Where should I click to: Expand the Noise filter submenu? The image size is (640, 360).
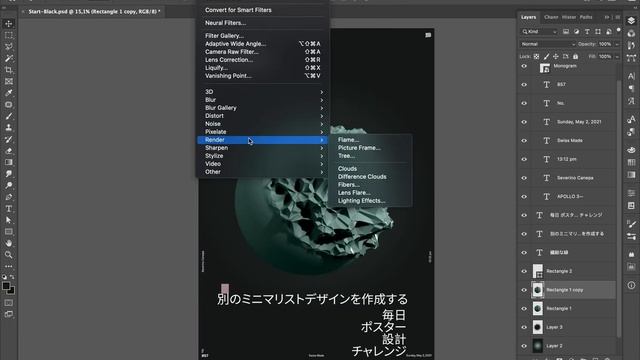point(263,124)
